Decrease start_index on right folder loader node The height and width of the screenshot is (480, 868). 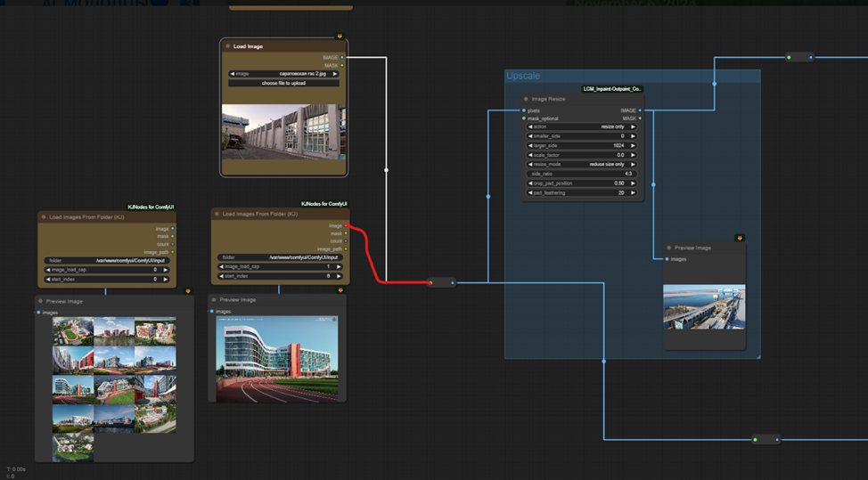click(221, 276)
